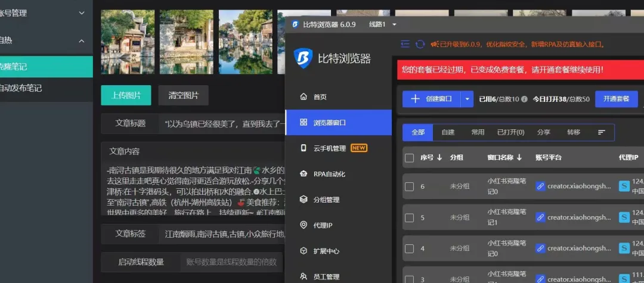Click the robot icon beside RPA自动化
Viewport: 644px width, 283px height.
[304, 174]
